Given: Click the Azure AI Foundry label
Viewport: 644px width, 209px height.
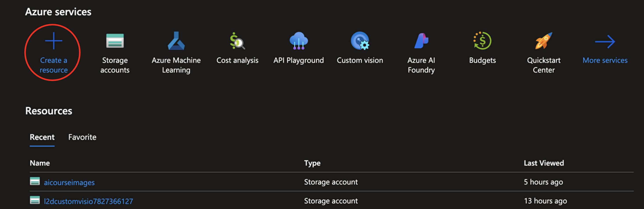Looking at the screenshot, I should coord(421,65).
